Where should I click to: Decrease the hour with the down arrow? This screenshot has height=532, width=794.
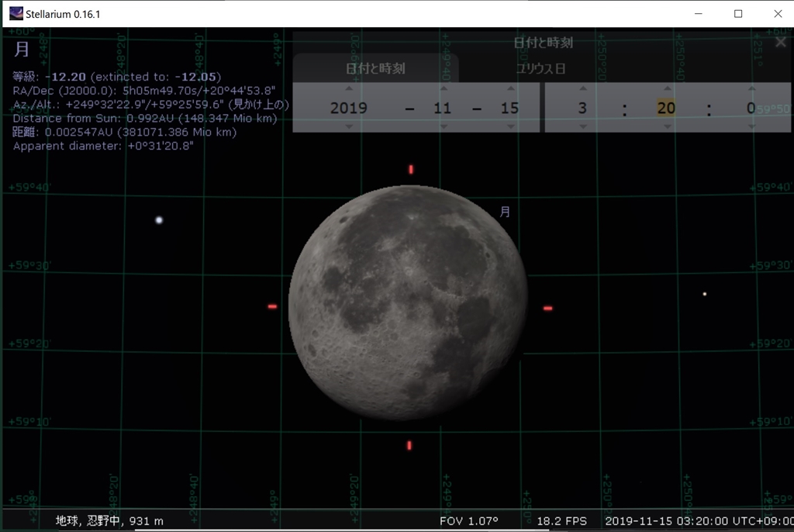click(583, 126)
